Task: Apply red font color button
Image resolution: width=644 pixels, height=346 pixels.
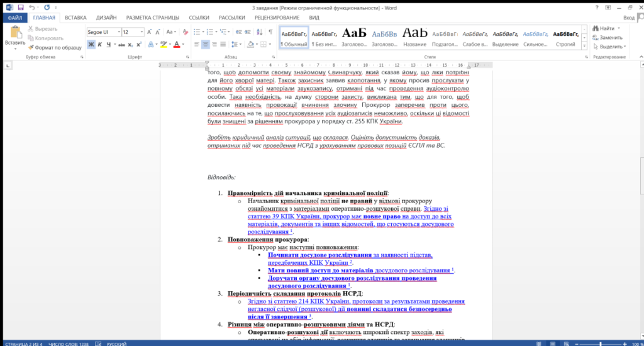Action: 177,45
